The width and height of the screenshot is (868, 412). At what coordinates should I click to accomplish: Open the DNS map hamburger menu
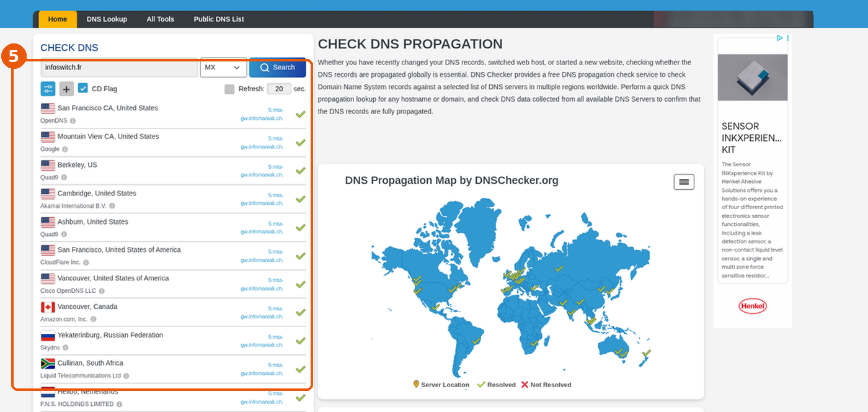click(x=684, y=182)
